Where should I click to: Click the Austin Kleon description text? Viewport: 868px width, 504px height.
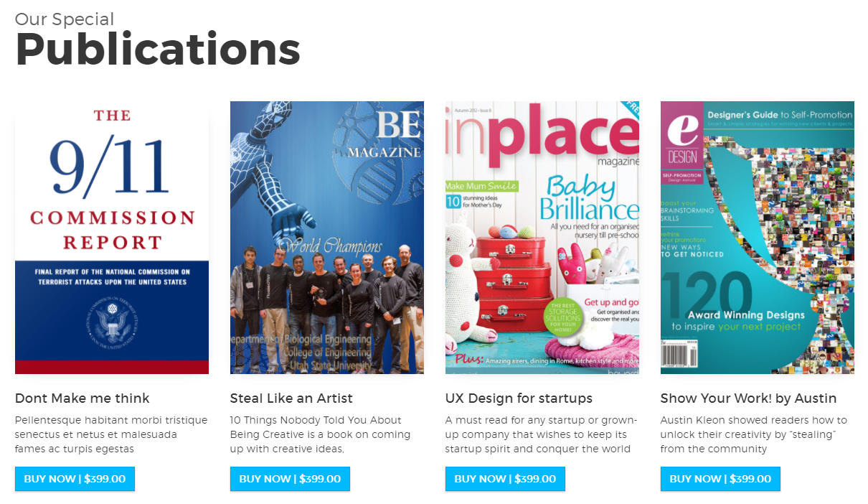(x=754, y=434)
